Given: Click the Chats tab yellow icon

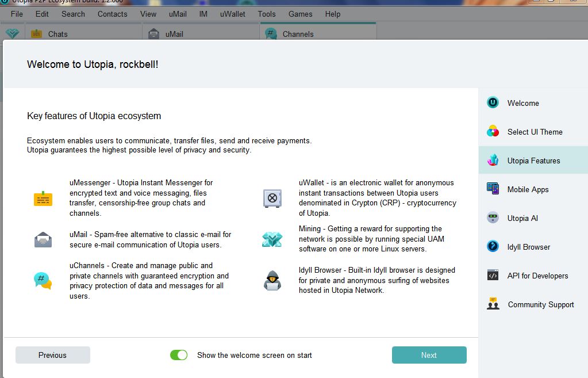Looking at the screenshot, I should (36, 34).
